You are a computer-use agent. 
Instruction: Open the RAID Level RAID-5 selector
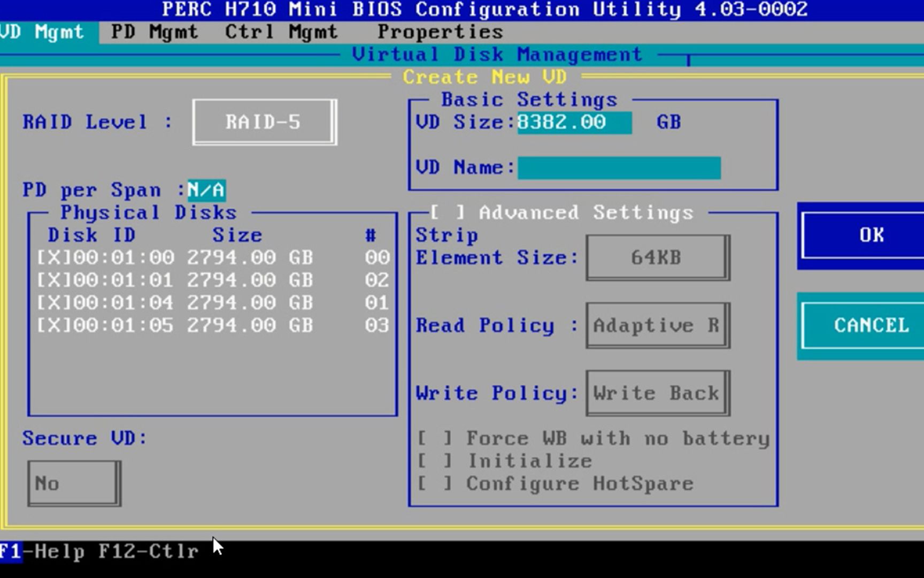(265, 122)
